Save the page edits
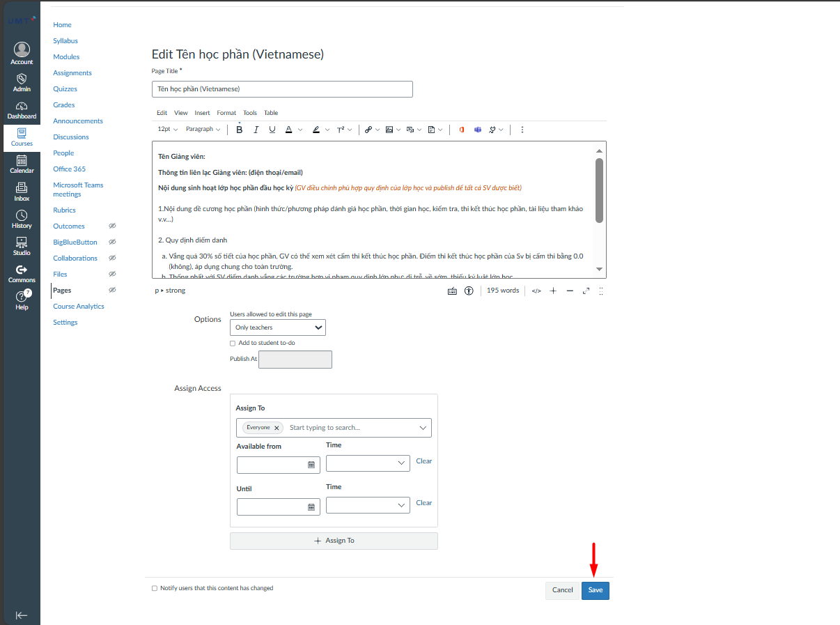The height and width of the screenshot is (625, 840). pos(595,590)
